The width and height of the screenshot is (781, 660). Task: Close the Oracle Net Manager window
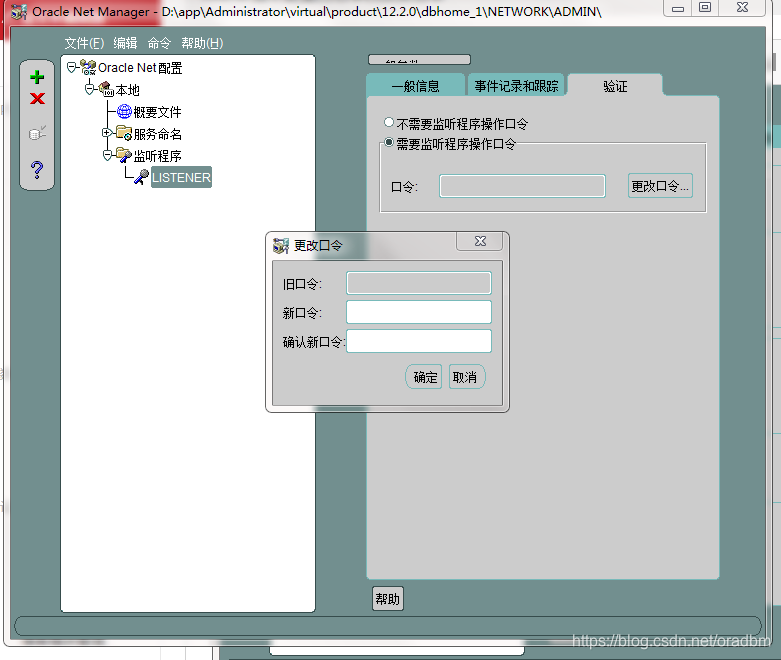[742, 7]
